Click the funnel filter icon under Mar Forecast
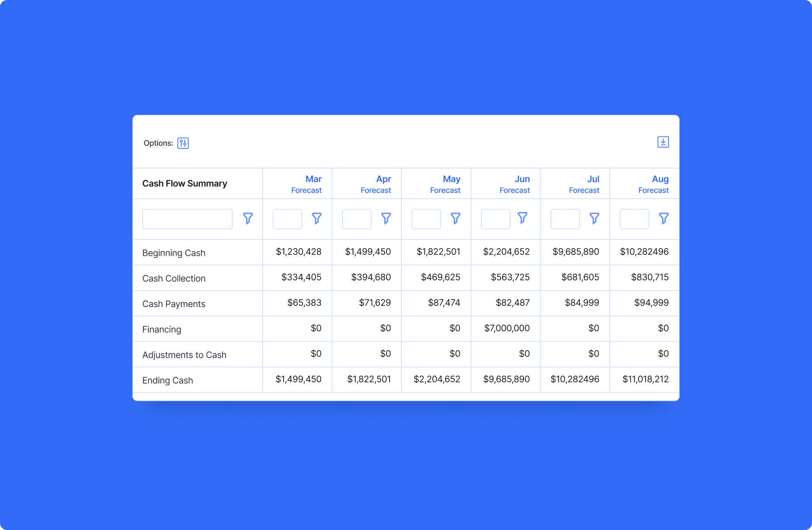The image size is (812, 530). point(316,218)
